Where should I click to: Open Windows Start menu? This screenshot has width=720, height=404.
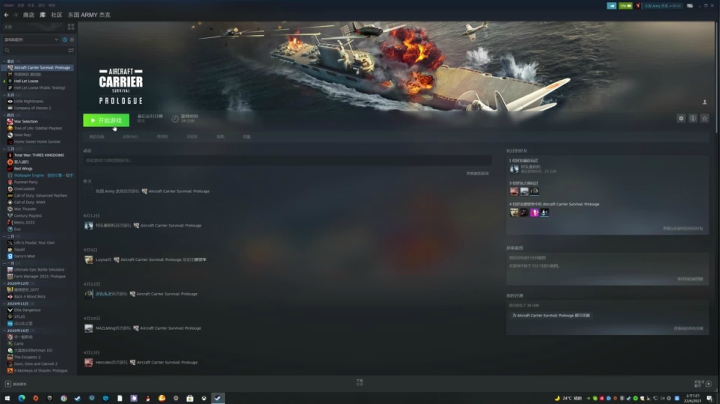[7, 398]
